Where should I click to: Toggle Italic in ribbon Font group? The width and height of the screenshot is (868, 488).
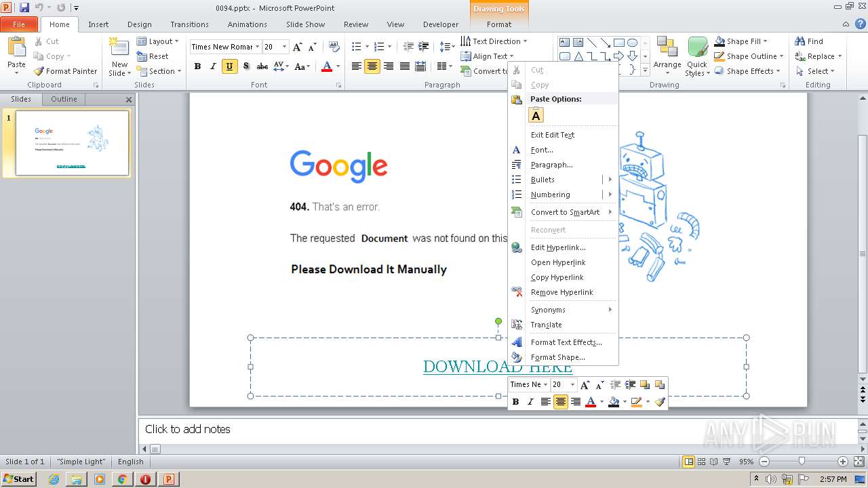coord(214,66)
